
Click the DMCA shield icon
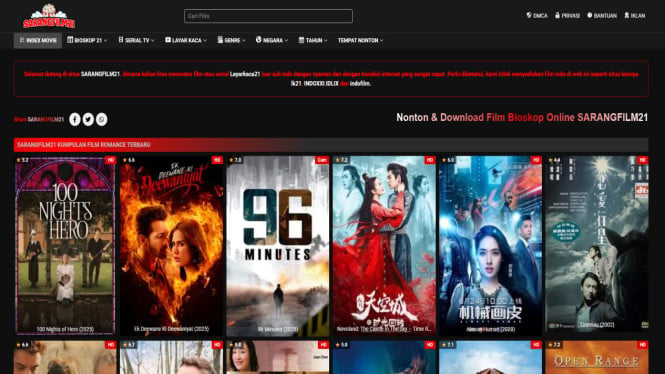tap(529, 15)
